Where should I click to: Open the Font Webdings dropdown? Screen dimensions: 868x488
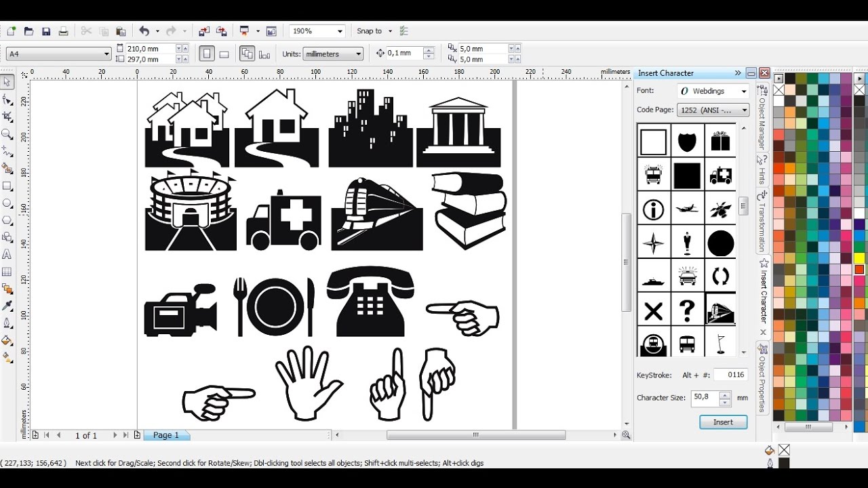click(x=743, y=91)
